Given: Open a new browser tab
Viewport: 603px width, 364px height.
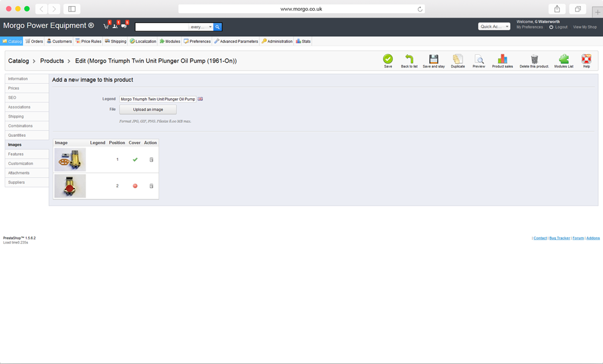Looking at the screenshot, I should click(598, 12).
